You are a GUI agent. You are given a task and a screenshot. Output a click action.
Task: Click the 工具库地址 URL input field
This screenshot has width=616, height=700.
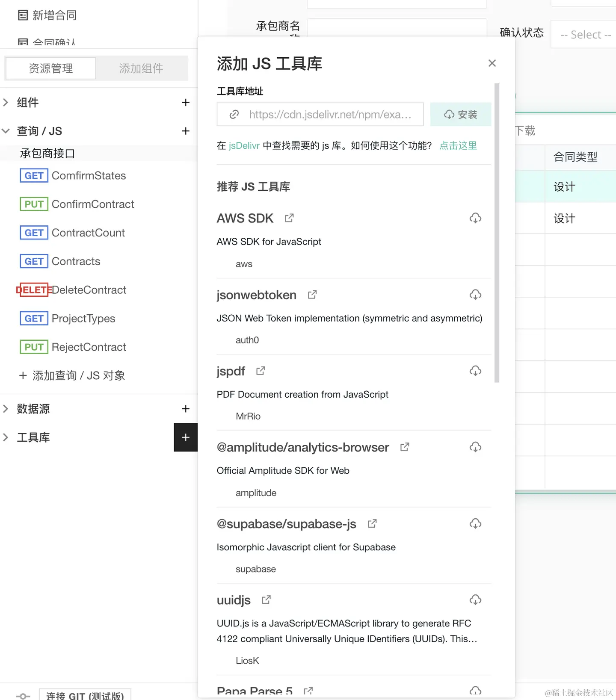coord(320,114)
